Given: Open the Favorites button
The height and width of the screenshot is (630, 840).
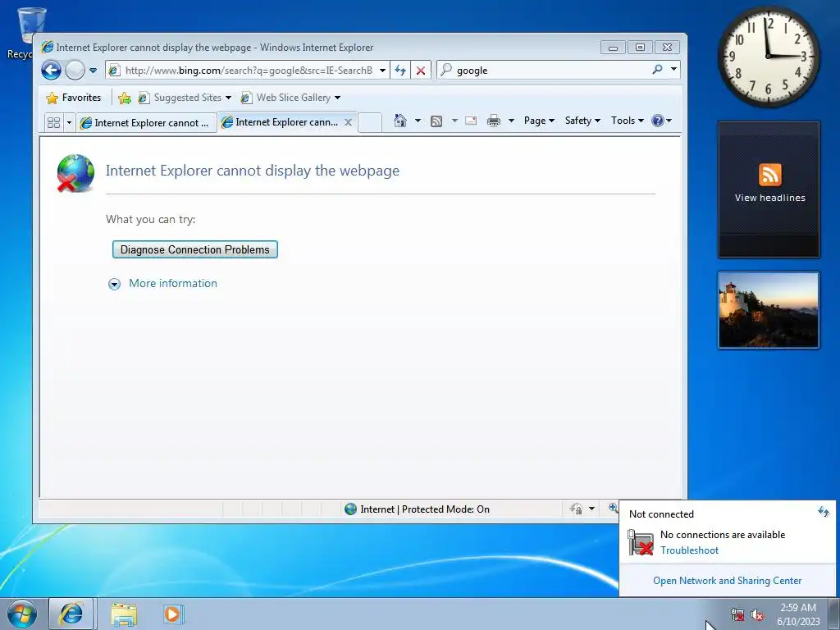Looking at the screenshot, I should coord(74,98).
